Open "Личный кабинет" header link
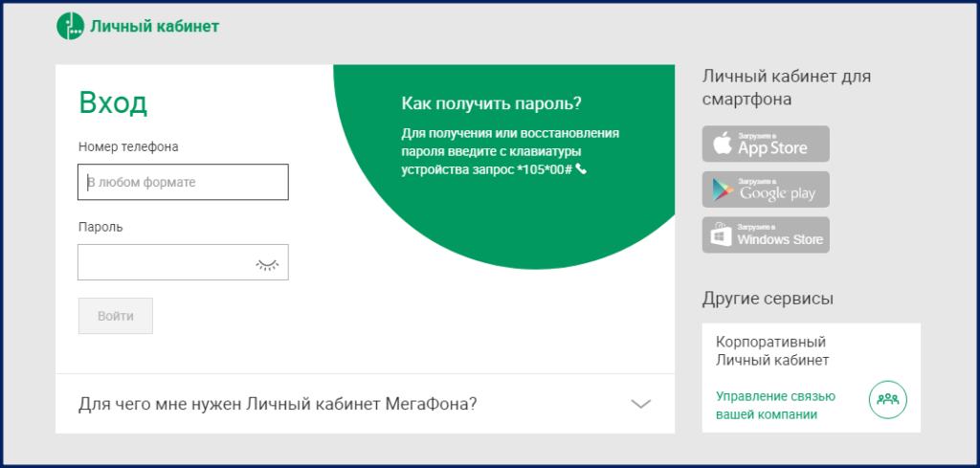The width and height of the screenshot is (980, 468). pyautogui.click(x=154, y=27)
